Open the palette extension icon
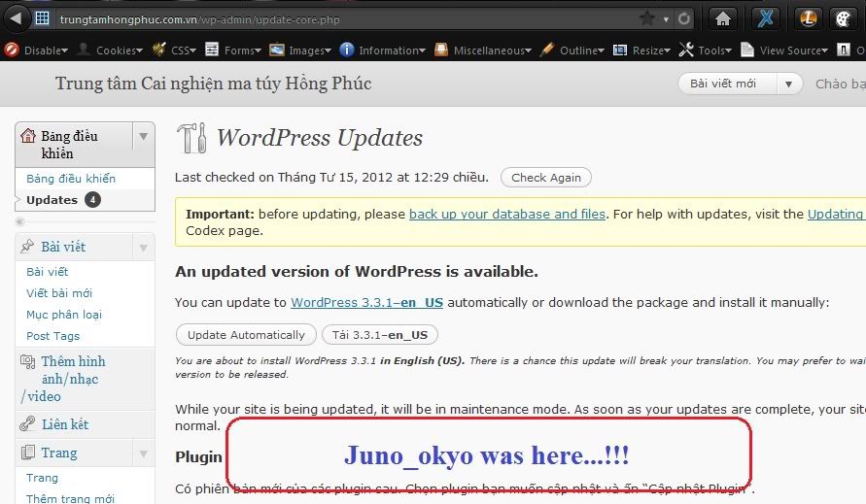Screen dimensions: 866x504 (x=843, y=18)
